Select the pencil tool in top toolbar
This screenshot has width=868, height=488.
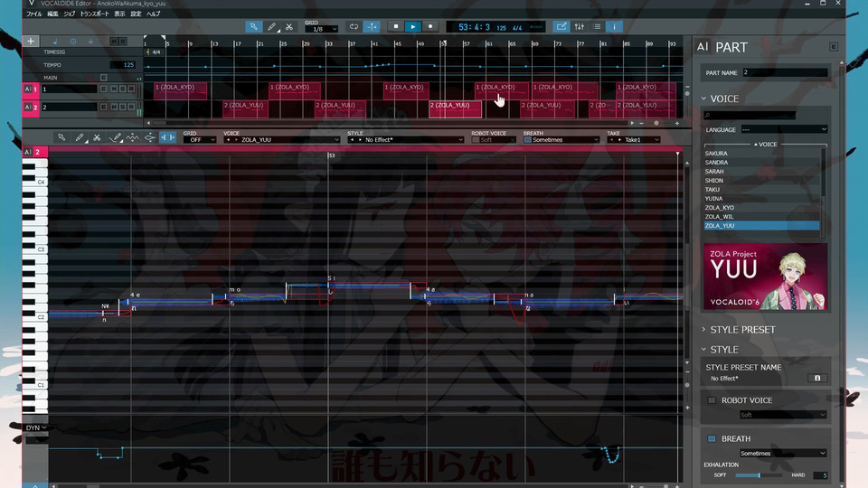click(271, 26)
